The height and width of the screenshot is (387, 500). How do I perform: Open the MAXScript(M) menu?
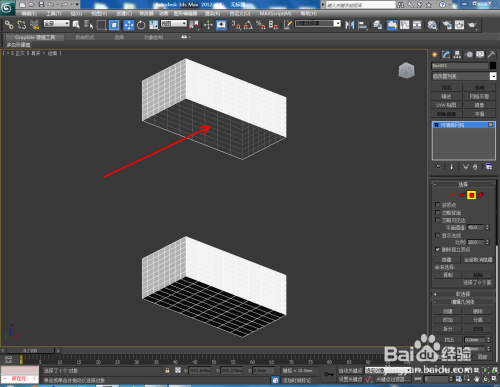point(275,13)
